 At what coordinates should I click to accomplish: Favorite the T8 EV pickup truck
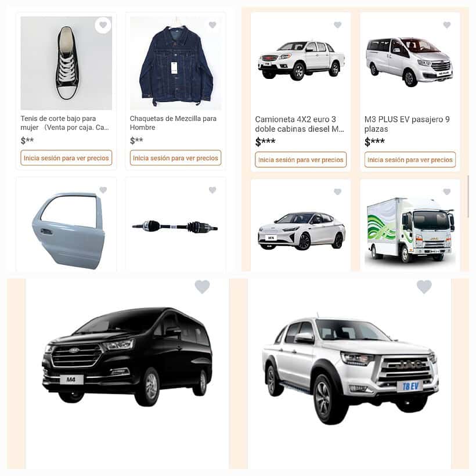[x=424, y=286]
